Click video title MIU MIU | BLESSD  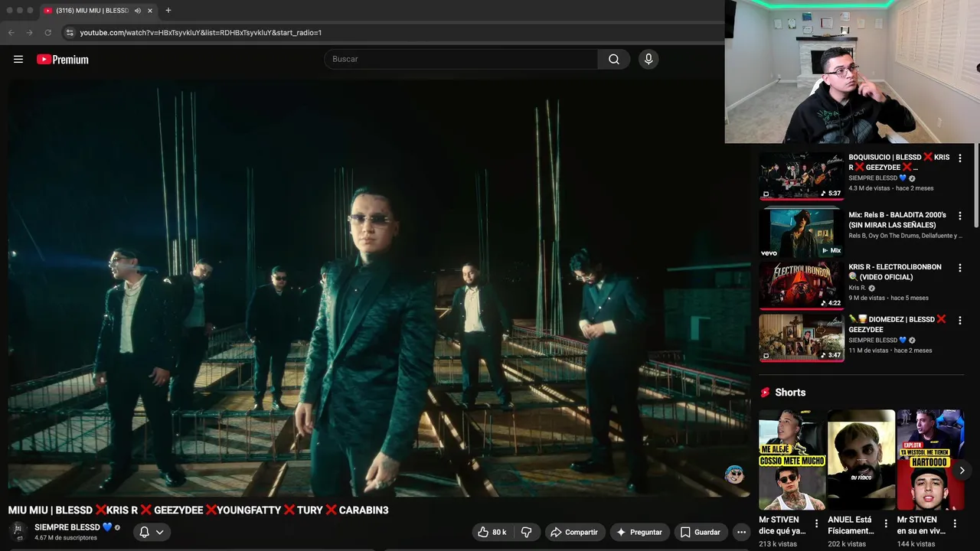(198, 510)
